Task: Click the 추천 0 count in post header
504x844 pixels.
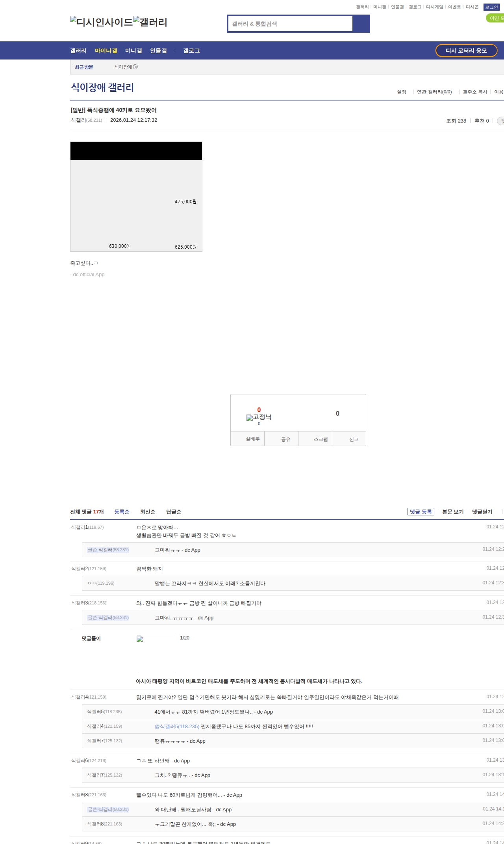Action: tap(482, 121)
